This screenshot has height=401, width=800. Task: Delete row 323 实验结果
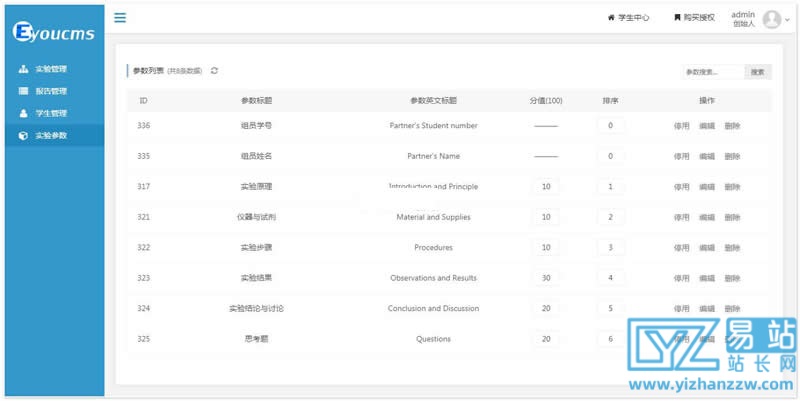click(732, 278)
